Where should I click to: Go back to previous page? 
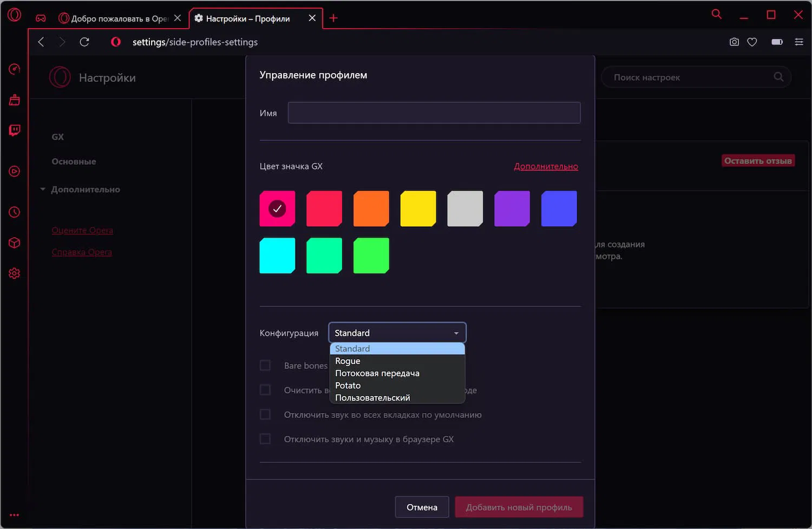coord(41,42)
